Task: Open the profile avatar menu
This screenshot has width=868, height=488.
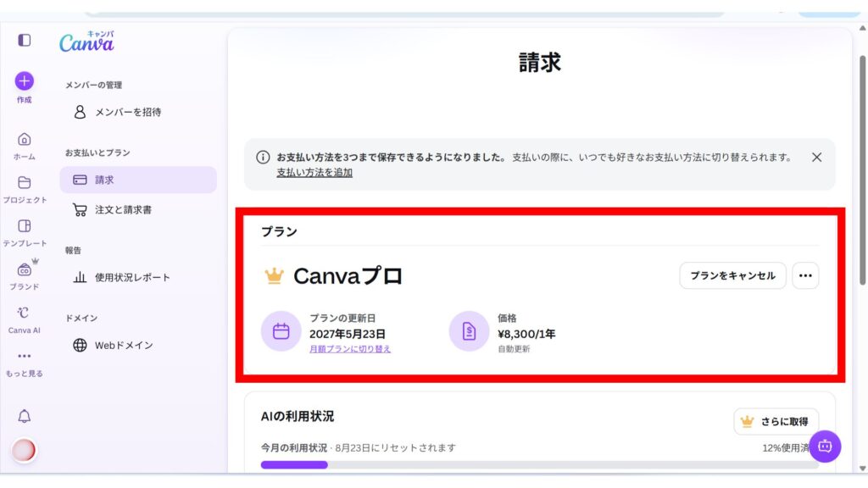Action: [x=23, y=451]
